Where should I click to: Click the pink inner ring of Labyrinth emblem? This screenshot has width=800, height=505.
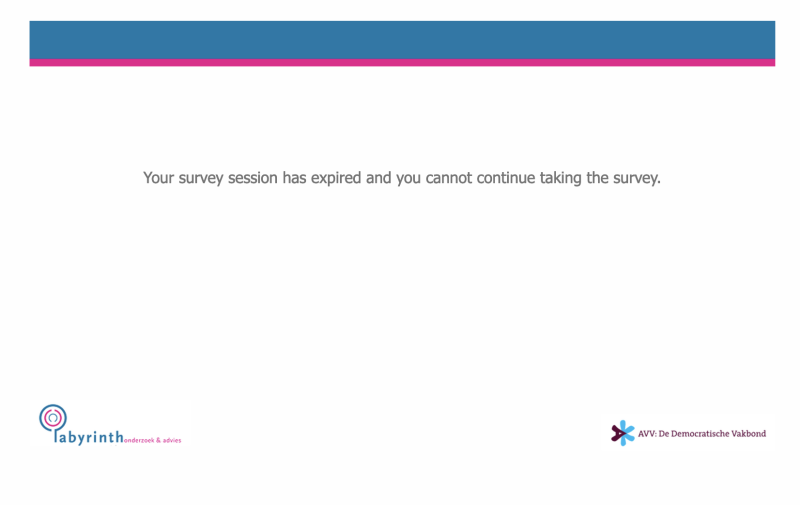53,418
